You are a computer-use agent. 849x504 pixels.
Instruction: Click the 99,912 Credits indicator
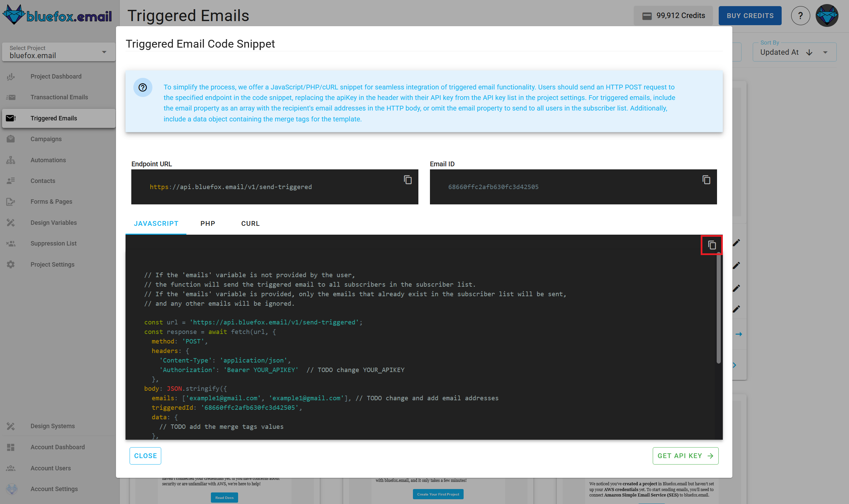(x=673, y=16)
